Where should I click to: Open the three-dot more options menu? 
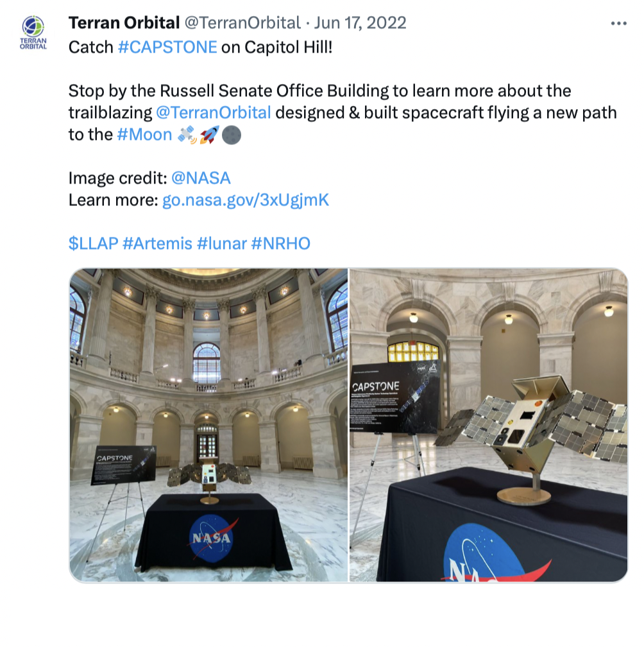click(x=618, y=24)
